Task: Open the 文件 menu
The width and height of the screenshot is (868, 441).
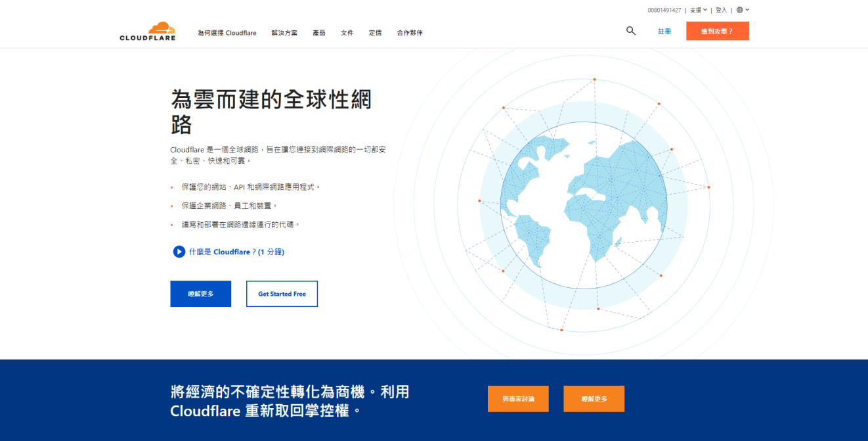Action: tap(347, 33)
